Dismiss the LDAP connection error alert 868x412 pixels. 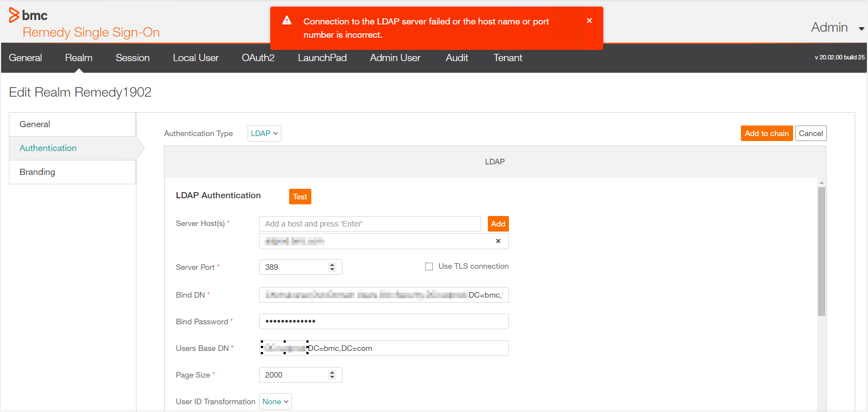pos(589,21)
